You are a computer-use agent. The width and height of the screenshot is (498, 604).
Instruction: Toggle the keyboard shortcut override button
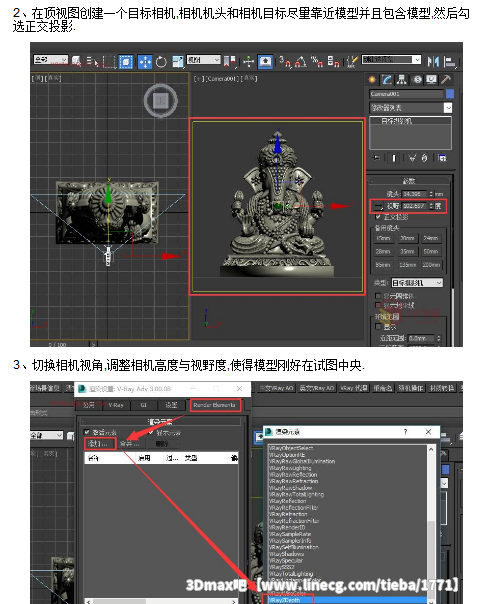coord(265,62)
